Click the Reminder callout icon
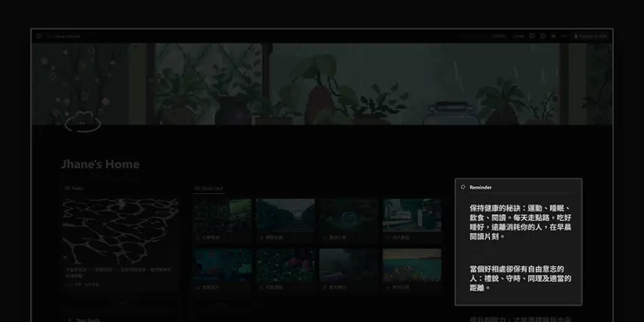The width and height of the screenshot is (644, 322). (463, 187)
